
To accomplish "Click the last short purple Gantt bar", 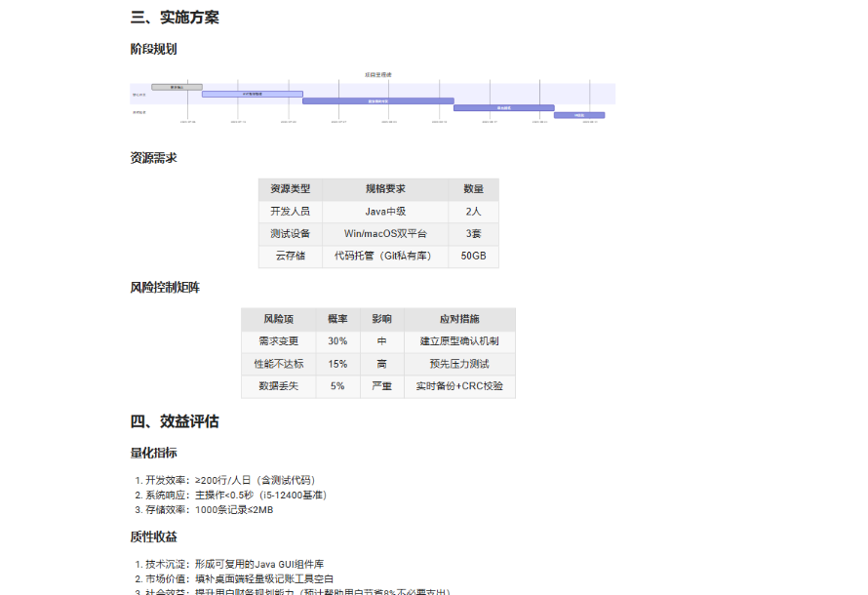I will coord(579,115).
